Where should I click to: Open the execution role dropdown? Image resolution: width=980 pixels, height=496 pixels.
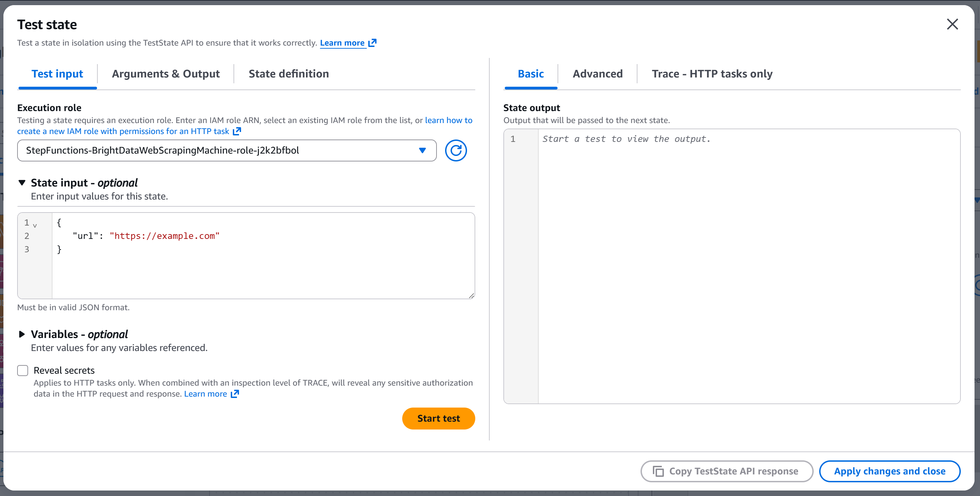[422, 150]
